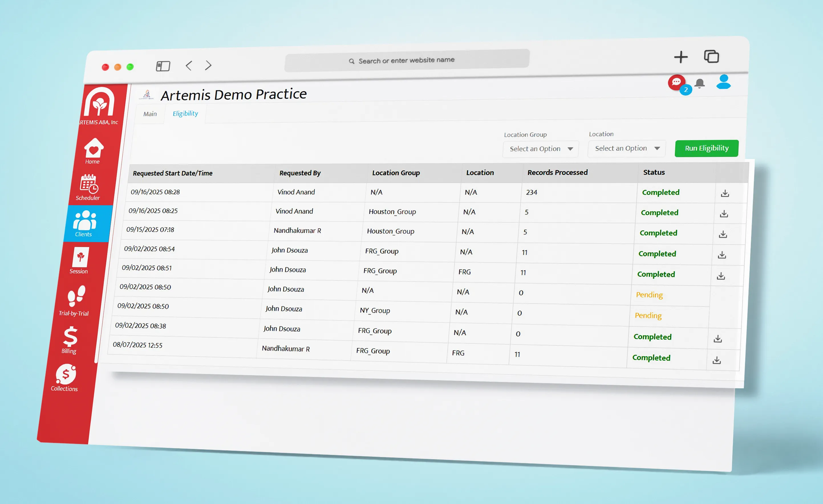
Task: Open the notifications bell
Action: 700,83
